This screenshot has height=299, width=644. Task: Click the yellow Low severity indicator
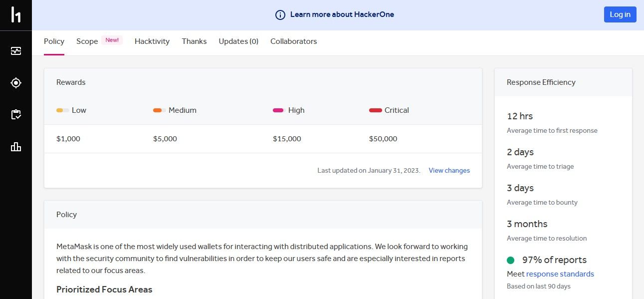click(x=62, y=110)
